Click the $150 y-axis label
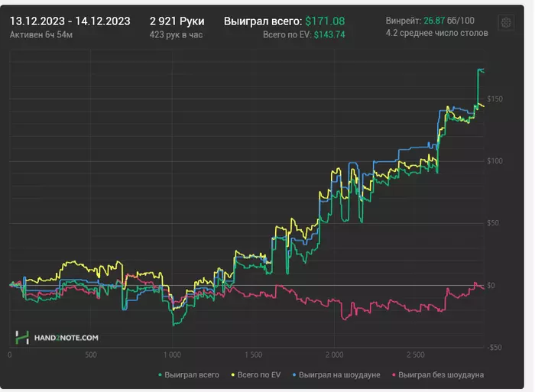The width and height of the screenshot is (535, 392). coord(494,99)
